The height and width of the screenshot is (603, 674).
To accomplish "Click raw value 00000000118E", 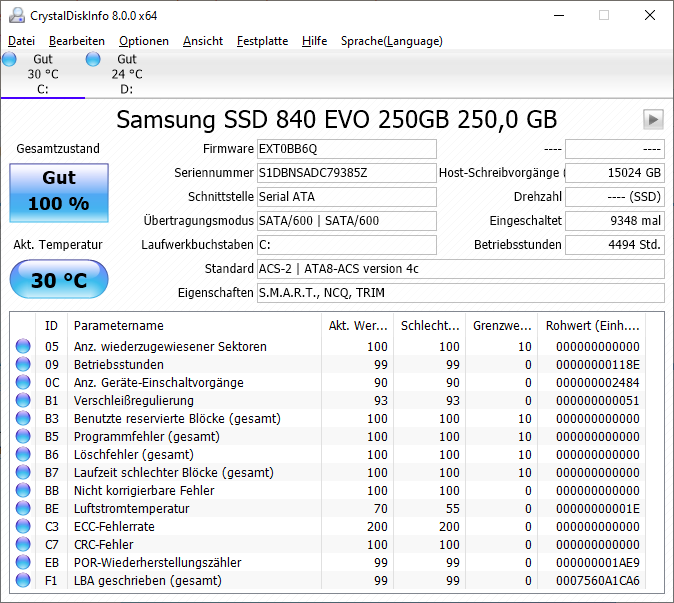I will (x=597, y=364).
